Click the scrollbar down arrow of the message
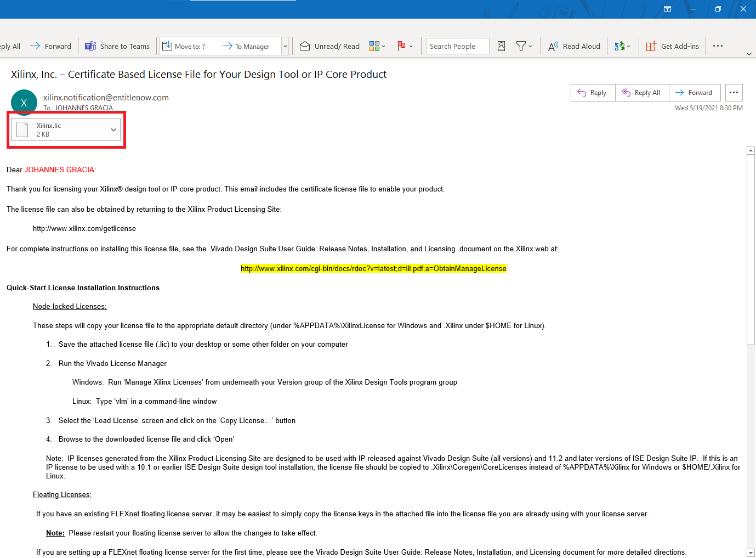This screenshot has width=756, height=558. (751, 553)
